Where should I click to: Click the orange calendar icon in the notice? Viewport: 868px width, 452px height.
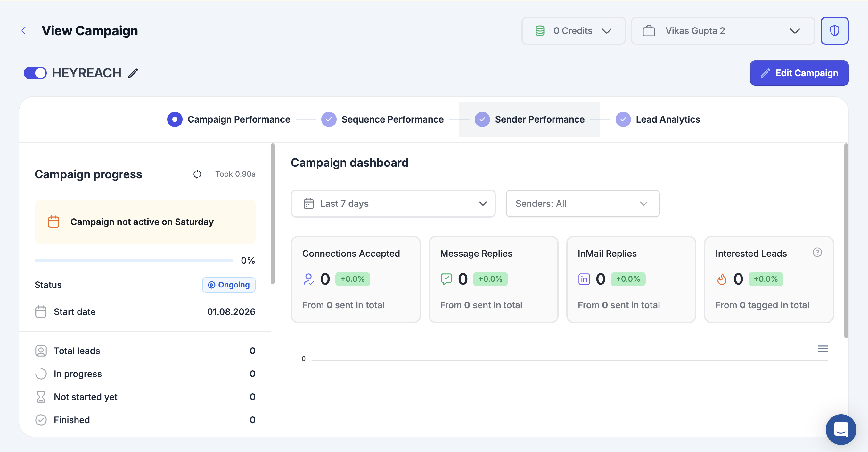tap(53, 222)
